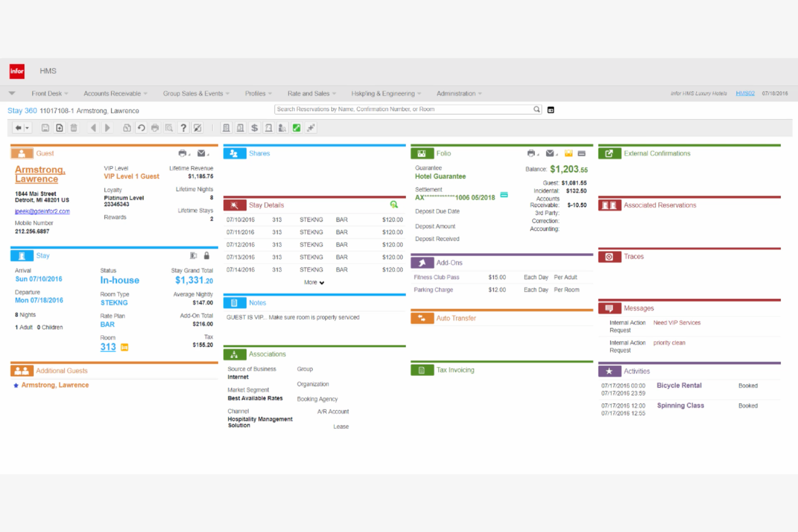Open the Rate and Sales dropdown
This screenshot has height=532, width=798.
tap(309, 93)
